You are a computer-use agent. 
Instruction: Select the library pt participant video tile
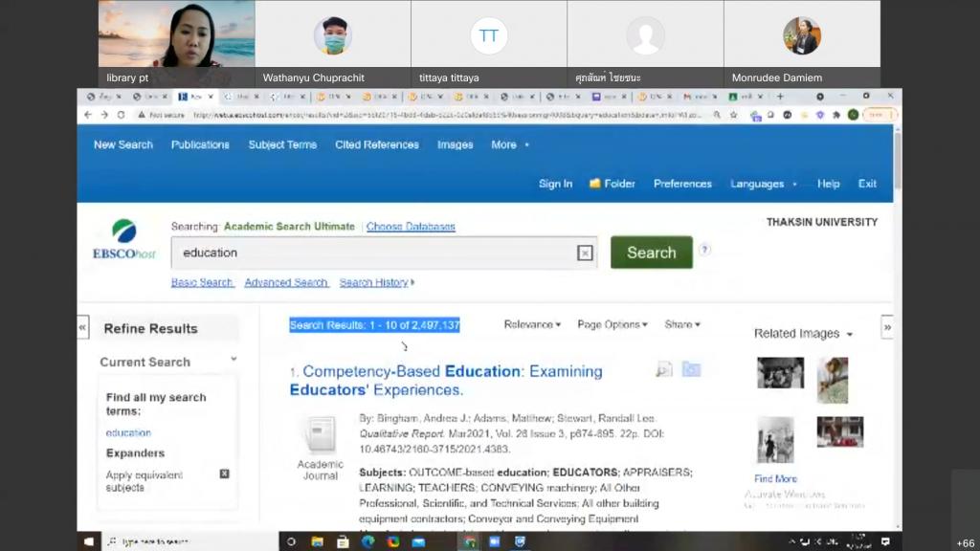(176, 43)
